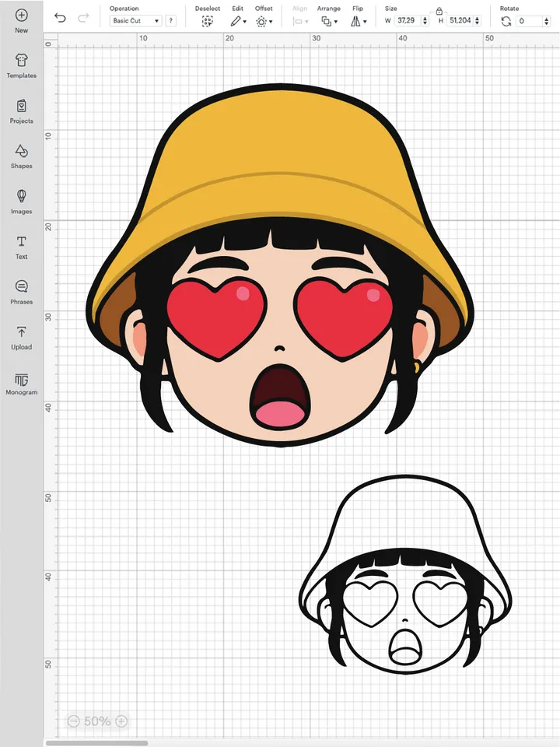Click the Upload icon
The height and width of the screenshot is (747, 560).
(x=21, y=332)
